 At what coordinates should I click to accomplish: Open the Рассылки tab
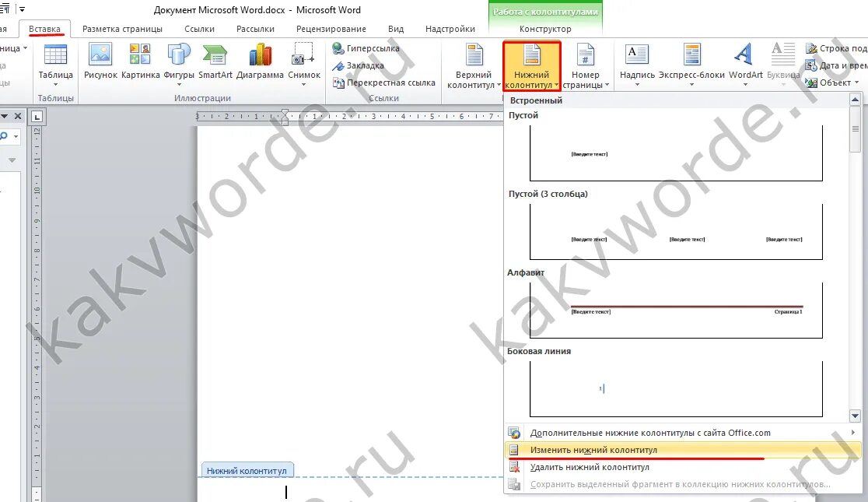255,29
